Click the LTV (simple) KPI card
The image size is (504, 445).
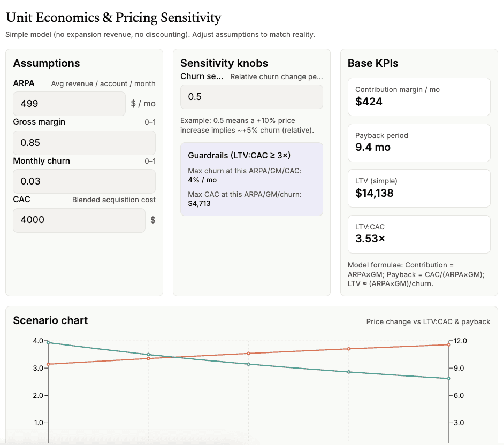point(419,188)
